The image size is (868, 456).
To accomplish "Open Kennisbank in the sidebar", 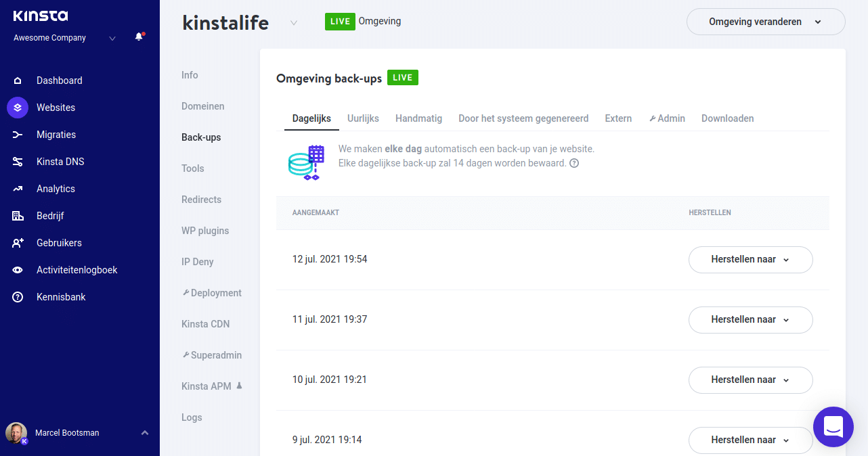I will 61,297.
